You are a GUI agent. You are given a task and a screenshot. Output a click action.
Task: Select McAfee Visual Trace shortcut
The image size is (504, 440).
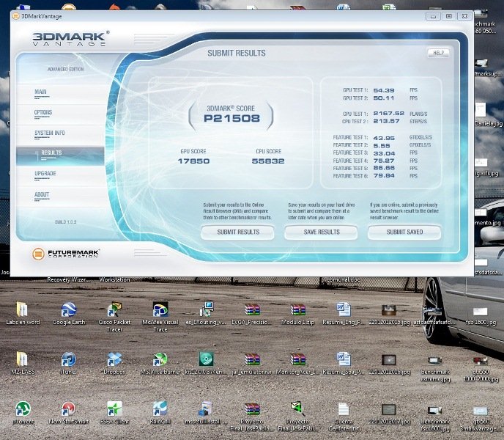point(160,310)
